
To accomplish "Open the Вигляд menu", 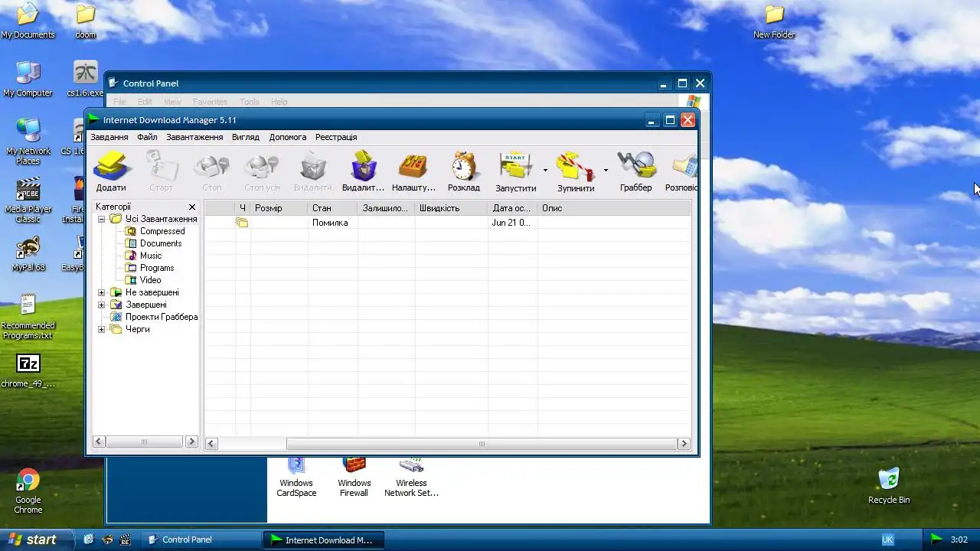I will (x=246, y=137).
